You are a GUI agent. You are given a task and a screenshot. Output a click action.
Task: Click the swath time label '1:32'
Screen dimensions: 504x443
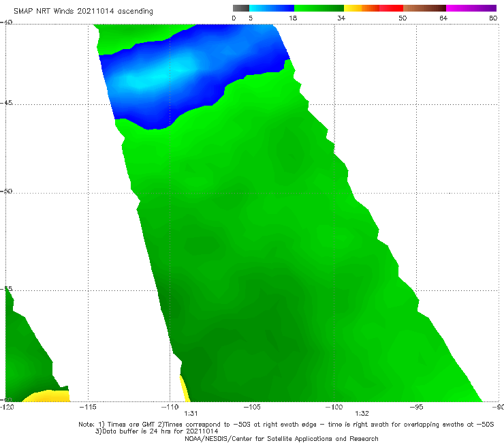(x=362, y=414)
